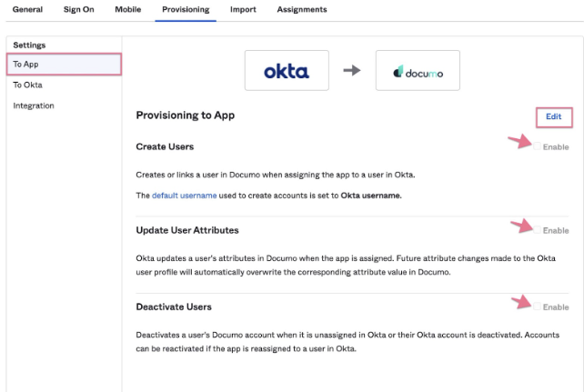Click the Okta logo tile
This screenshot has width=584, height=392.
[x=287, y=71]
